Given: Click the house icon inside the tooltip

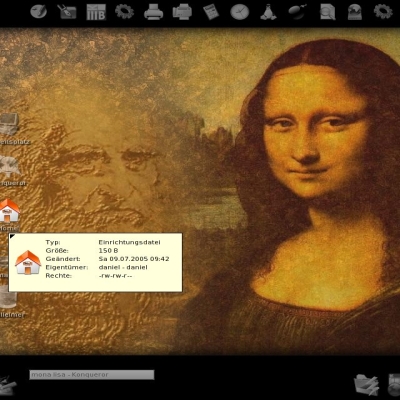Looking at the screenshot, I should point(28,262).
